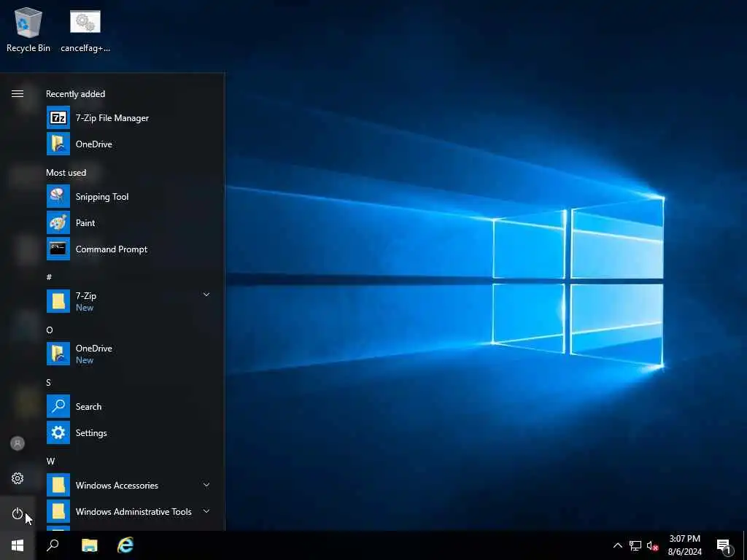
Task: Open the Action Center notifications icon
Action: pyautogui.click(x=724, y=546)
